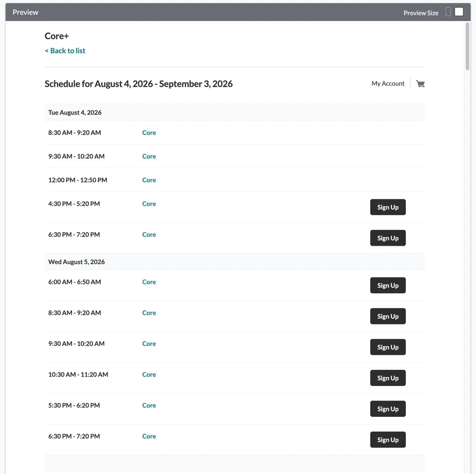This screenshot has height=474, width=476.
Task: Sign Up for Tue 6:30 PM Core class
Action: pyautogui.click(x=388, y=238)
